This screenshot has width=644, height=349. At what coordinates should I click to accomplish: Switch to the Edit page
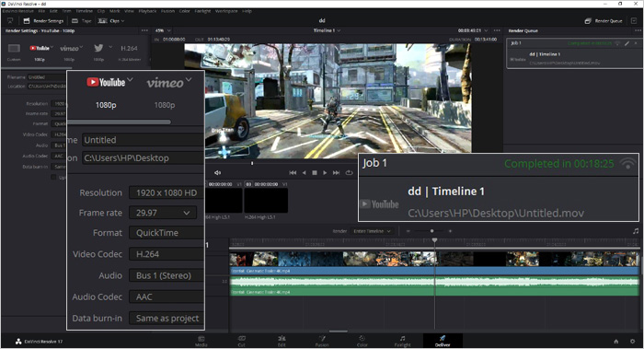[282, 342]
